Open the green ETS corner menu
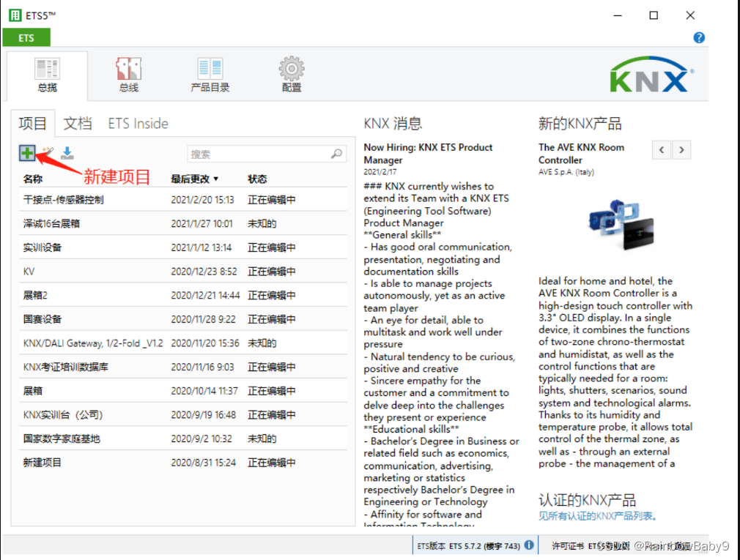 (26, 37)
